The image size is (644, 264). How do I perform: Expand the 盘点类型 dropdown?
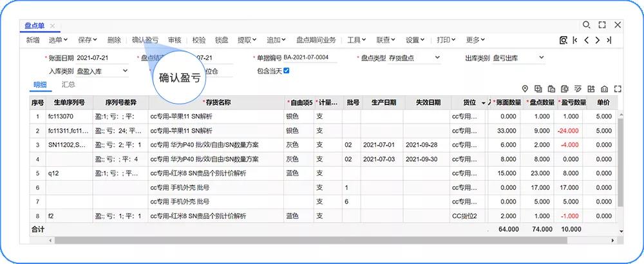437,58
